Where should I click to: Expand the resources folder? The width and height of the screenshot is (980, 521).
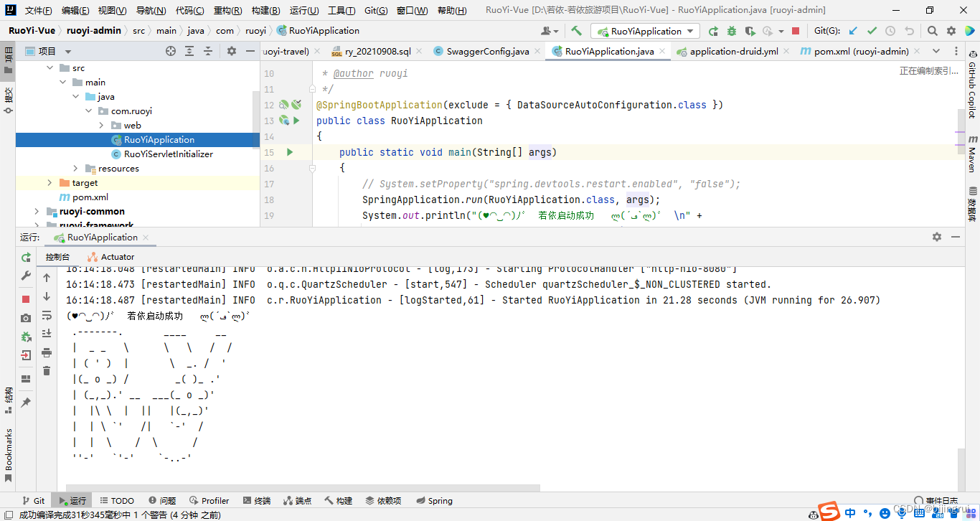click(x=75, y=168)
